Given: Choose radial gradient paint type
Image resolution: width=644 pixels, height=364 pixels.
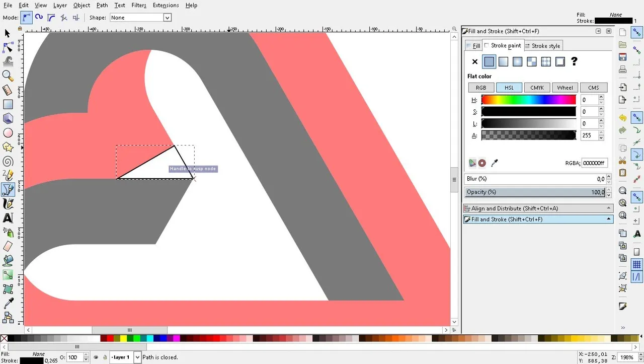Looking at the screenshot, I should [517, 62].
